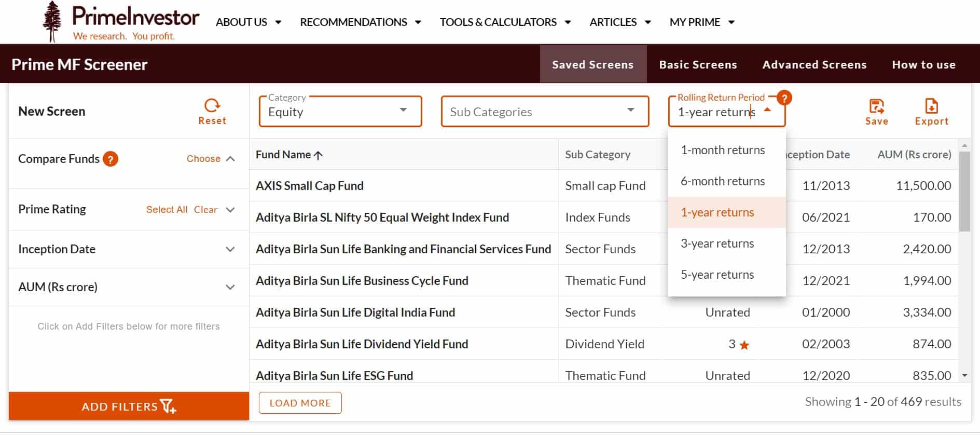Viewport: 980px width, 435px height.
Task: Open Aditya Birla Sun Life Dividend Yield Fund
Action: pos(362,344)
